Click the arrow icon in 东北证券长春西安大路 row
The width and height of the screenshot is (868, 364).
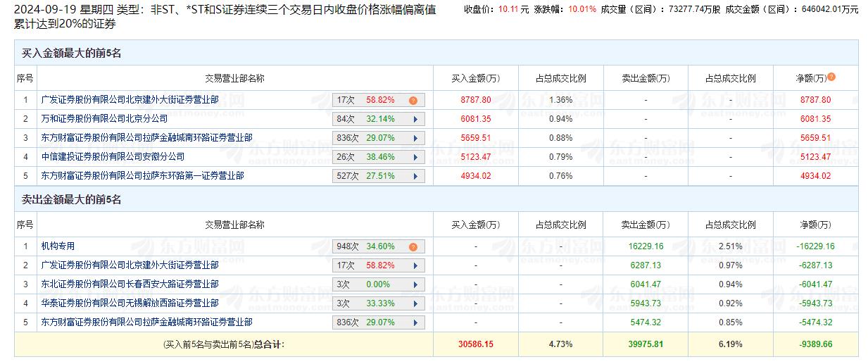tap(415, 284)
